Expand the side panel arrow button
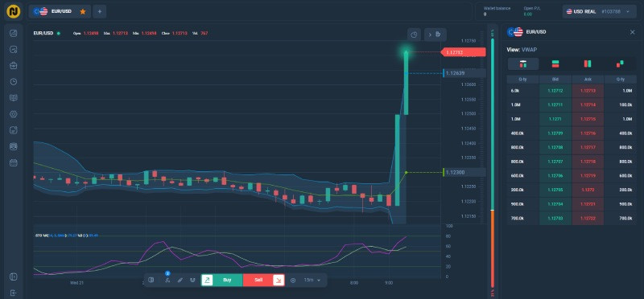This screenshot has height=299, width=644. click(436, 35)
